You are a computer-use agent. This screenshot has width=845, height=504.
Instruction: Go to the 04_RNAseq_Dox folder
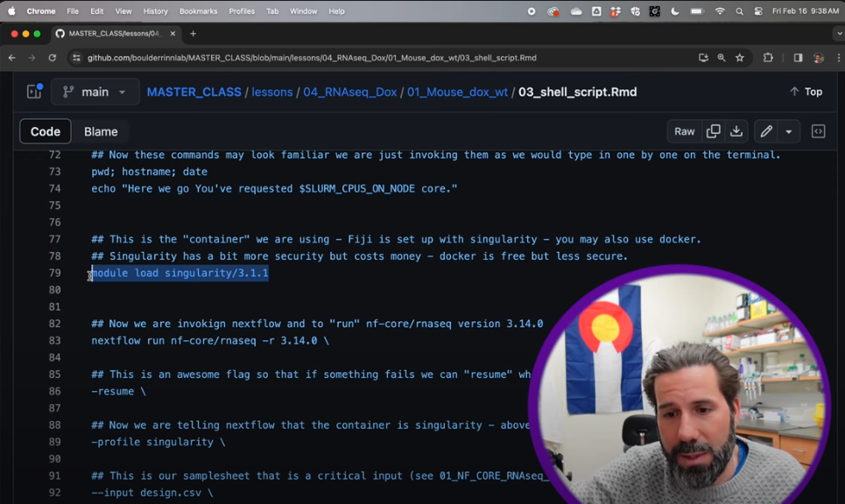(x=349, y=92)
